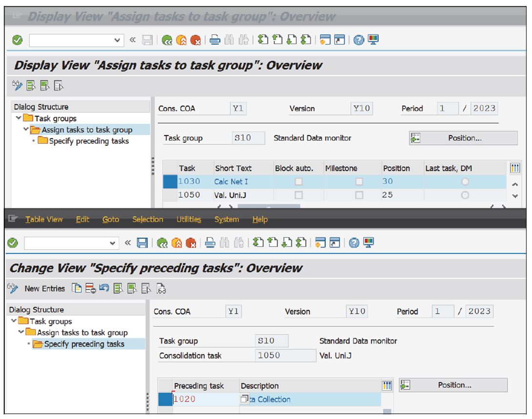Click the Consolidation task input field showing 1050

coord(286,356)
